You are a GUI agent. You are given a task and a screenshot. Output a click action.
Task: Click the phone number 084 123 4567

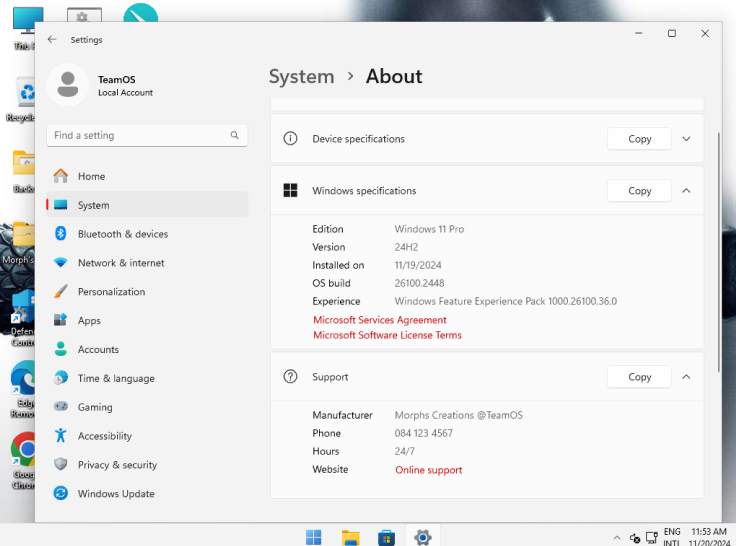(x=423, y=433)
